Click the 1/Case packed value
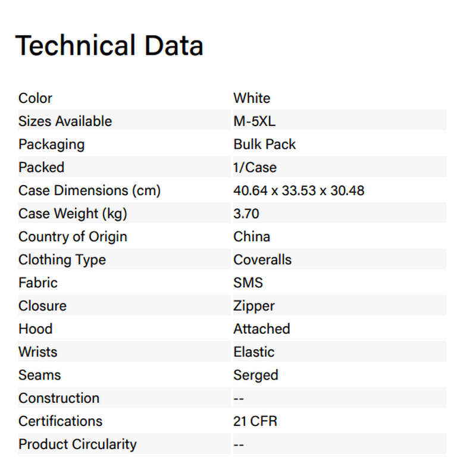The width and height of the screenshot is (476, 476). coord(255,167)
